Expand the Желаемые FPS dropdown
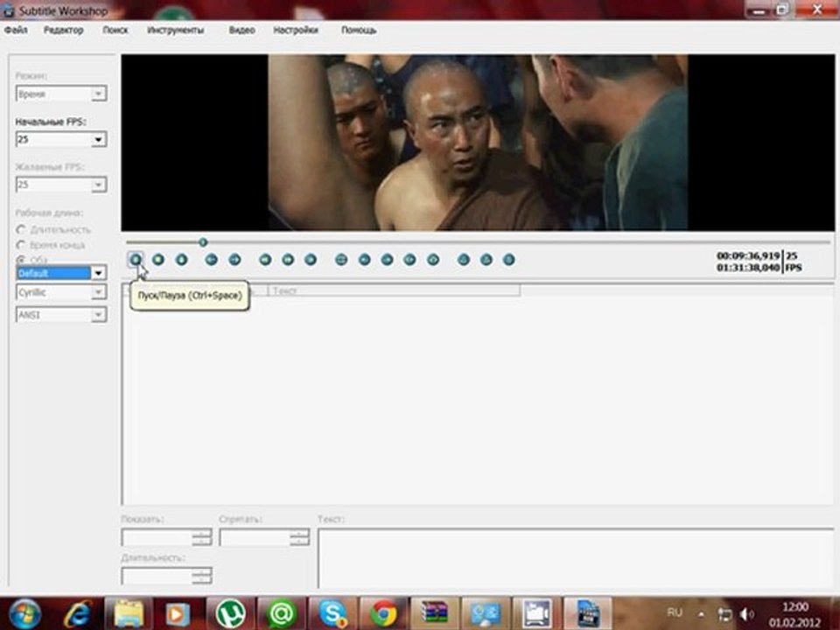The width and height of the screenshot is (840, 630). click(98, 185)
